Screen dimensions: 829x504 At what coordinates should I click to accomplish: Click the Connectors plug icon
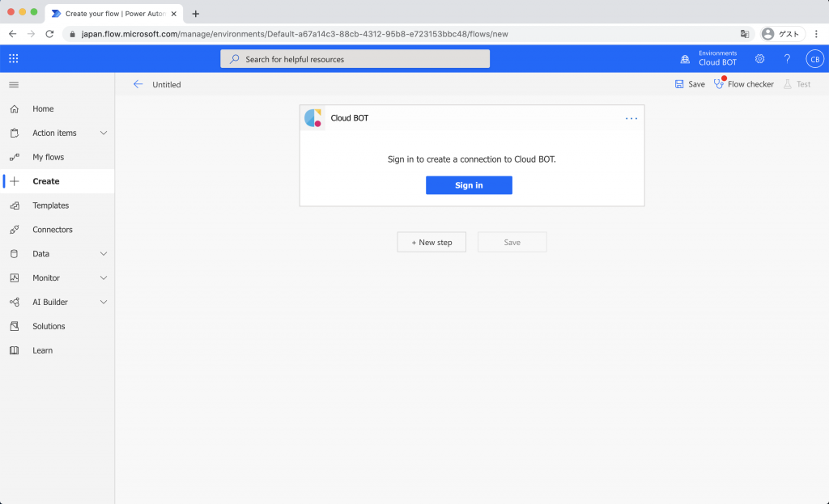15,230
